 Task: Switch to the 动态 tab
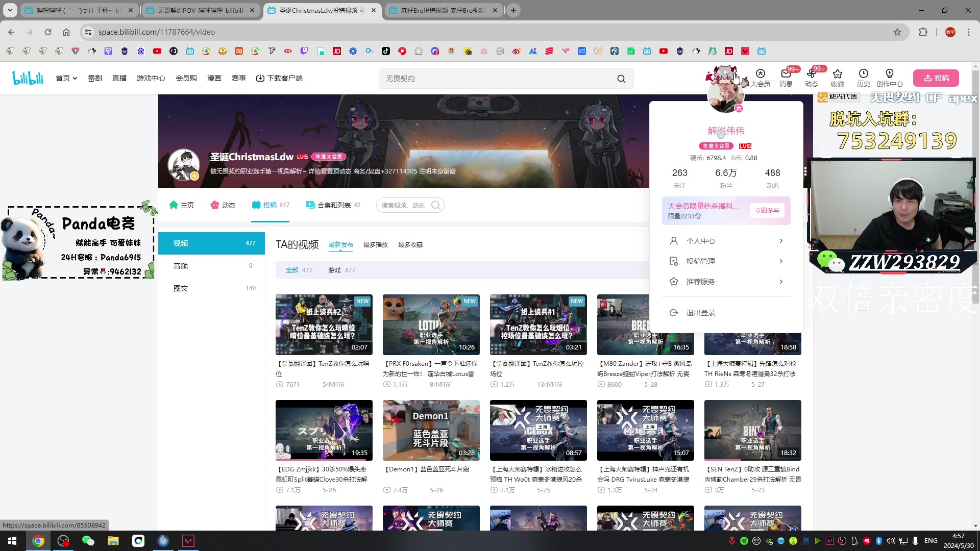click(x=223, y=205)
